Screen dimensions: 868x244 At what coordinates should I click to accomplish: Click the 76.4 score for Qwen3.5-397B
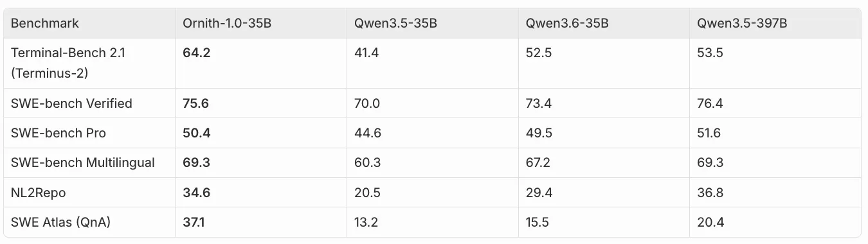click(x=710, y=103)
